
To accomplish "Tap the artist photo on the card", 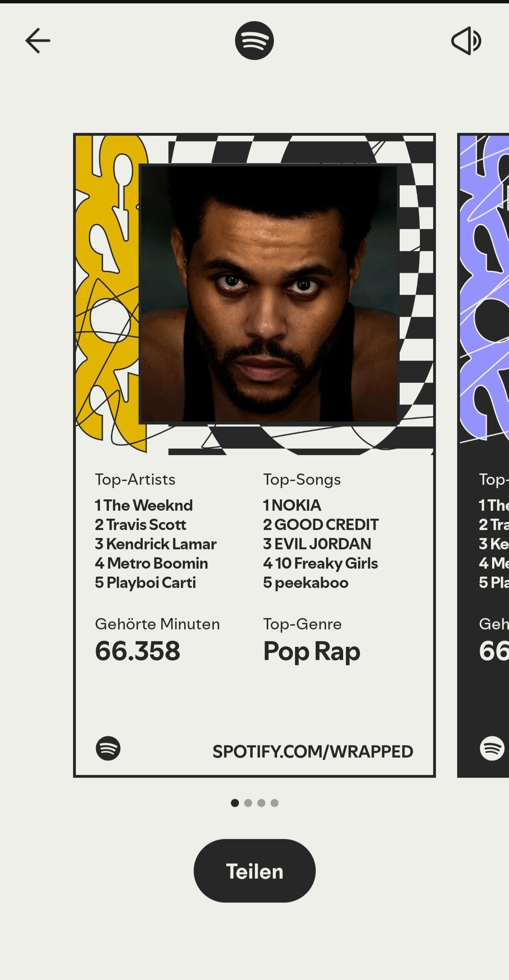I will tap(269, 293).
